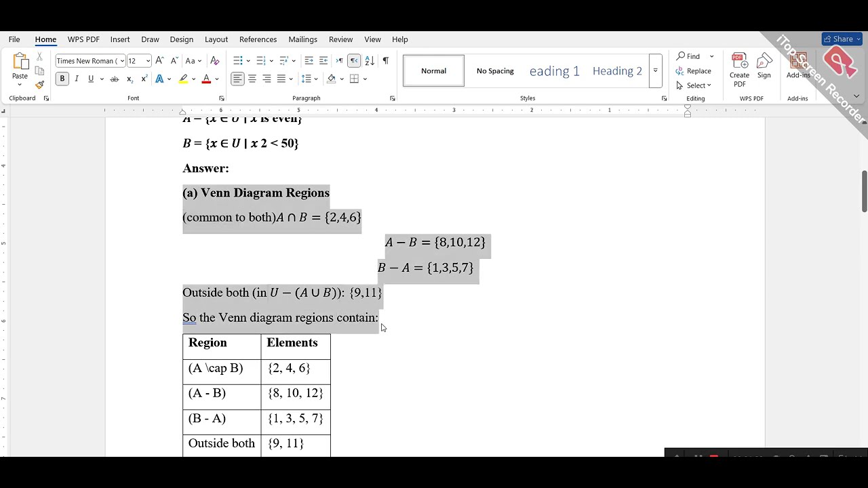The width and height of the screenshot is (868, 488).
Task: Click the Share button
Action: (x=842, y=39)
